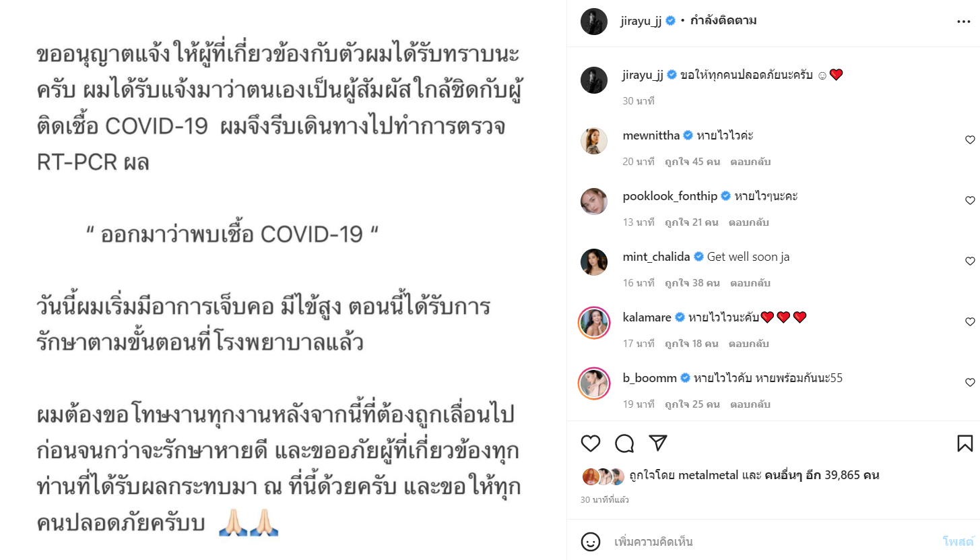Save the post with the bookmark icon

click(965, 443)
